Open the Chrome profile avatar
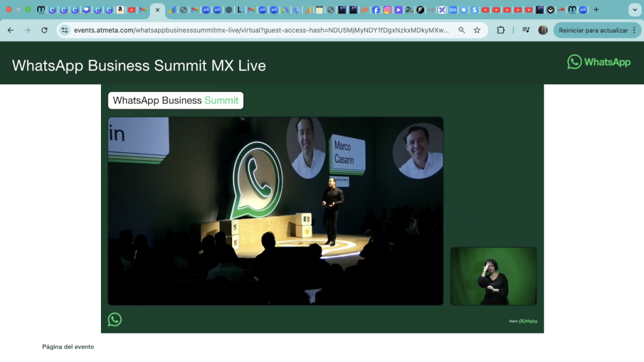Viewport: 644px width, 362px height. [542, 30]
